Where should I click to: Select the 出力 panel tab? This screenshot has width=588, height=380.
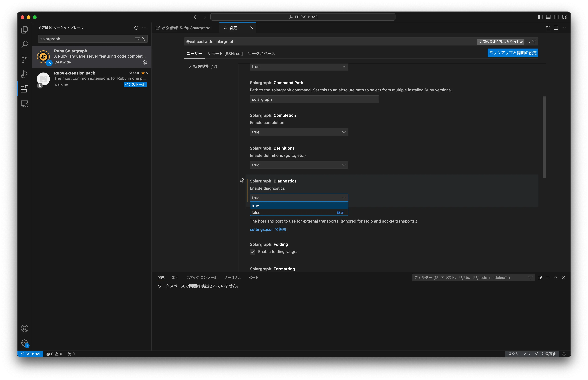(175, 278)
